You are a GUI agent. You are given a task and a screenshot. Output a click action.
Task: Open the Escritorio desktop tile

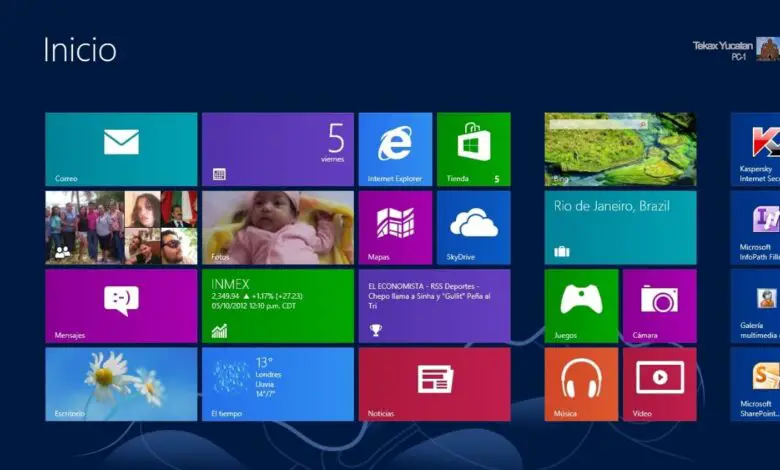pos(121,384)
